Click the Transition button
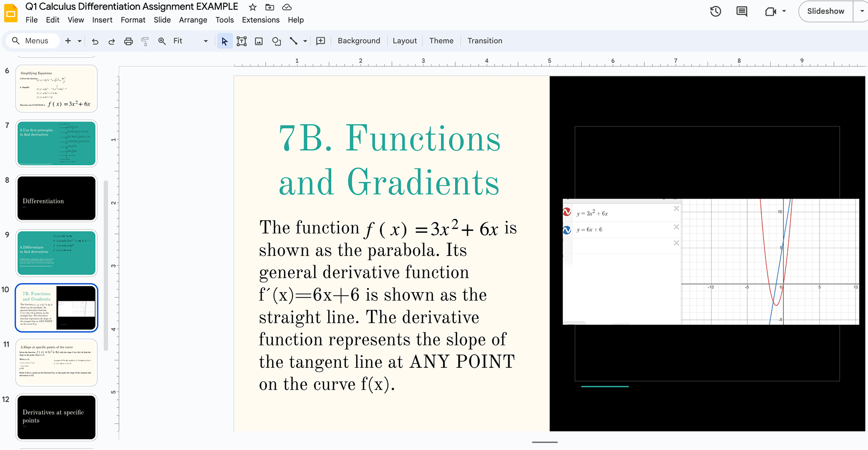Viewport: 868px width, 450px height. tap(485, 41)
